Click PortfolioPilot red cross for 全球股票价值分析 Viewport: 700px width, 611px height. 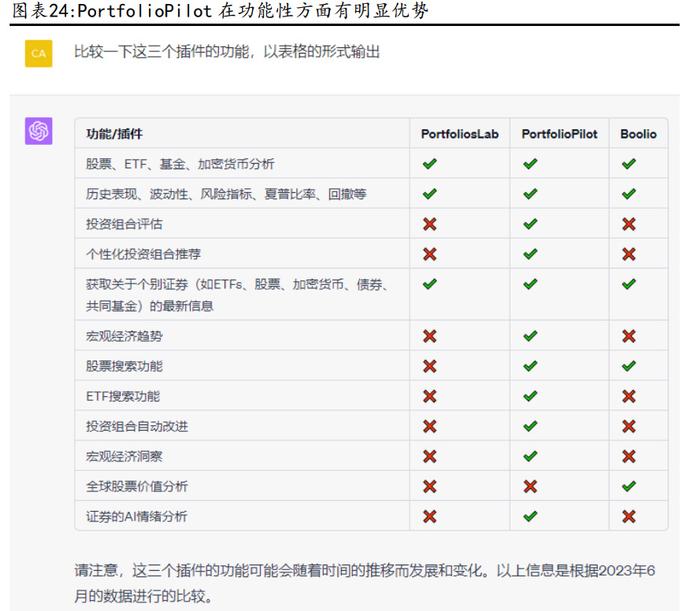click(x=530, y=486)
